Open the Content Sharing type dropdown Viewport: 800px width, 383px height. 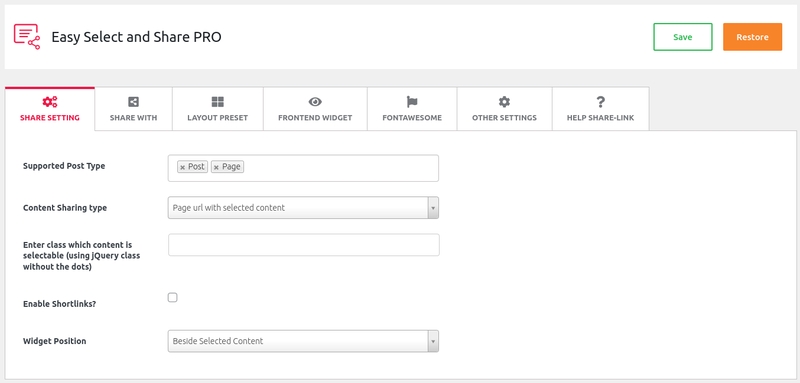click(303, 208)
